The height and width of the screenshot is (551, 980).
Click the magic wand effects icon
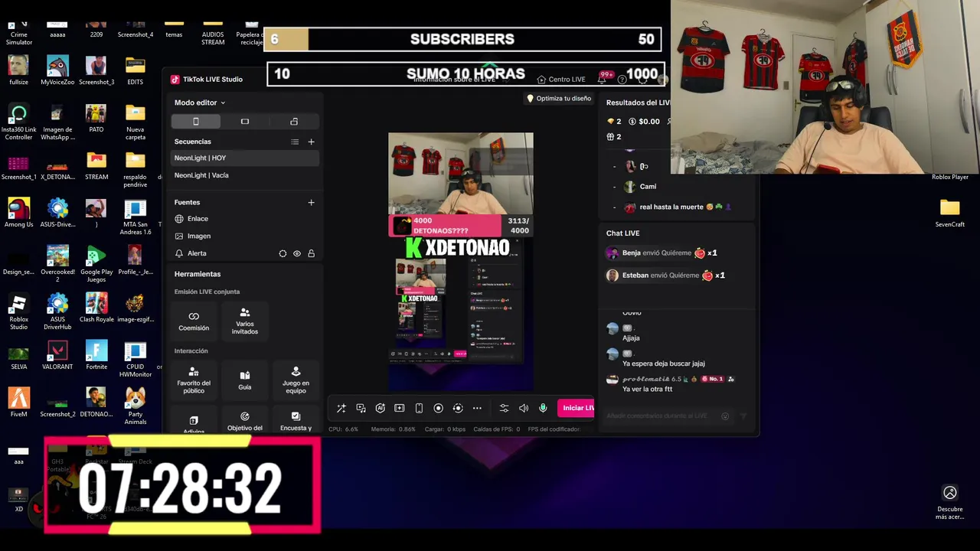341,409
